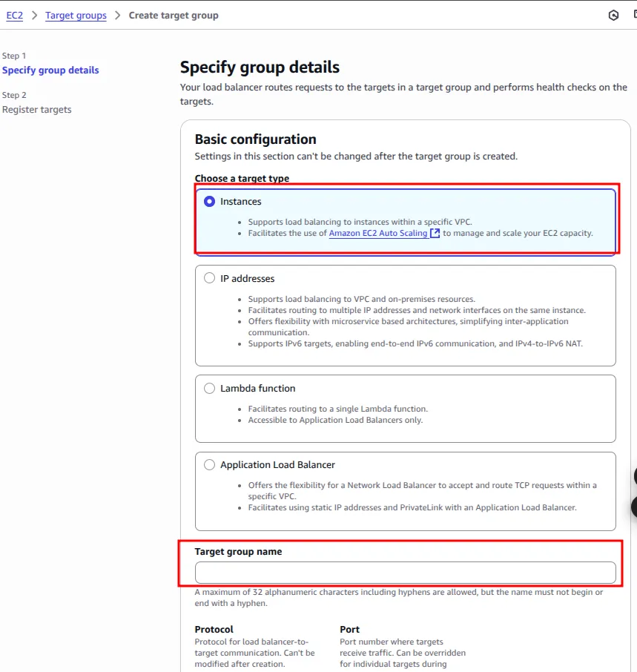Click the Create target group breadcrumb text

pos(174,16)
